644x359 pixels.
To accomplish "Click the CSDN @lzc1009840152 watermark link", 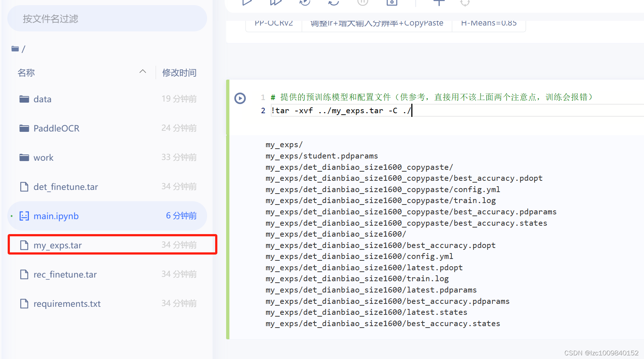I will 600,353.
